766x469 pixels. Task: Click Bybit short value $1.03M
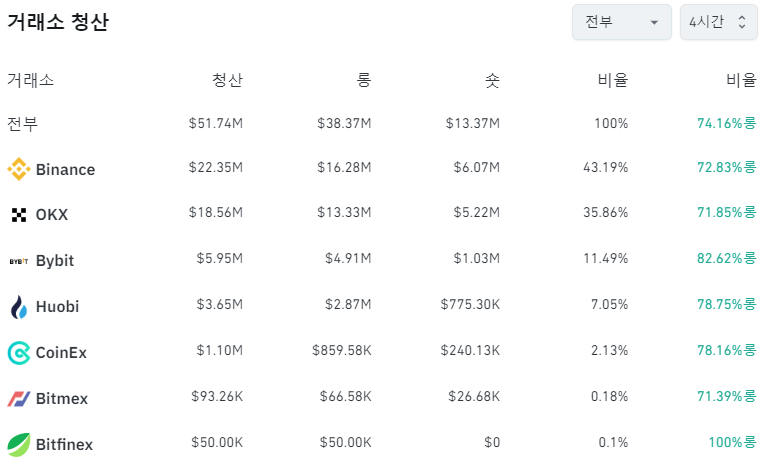(x=476, y=258)
